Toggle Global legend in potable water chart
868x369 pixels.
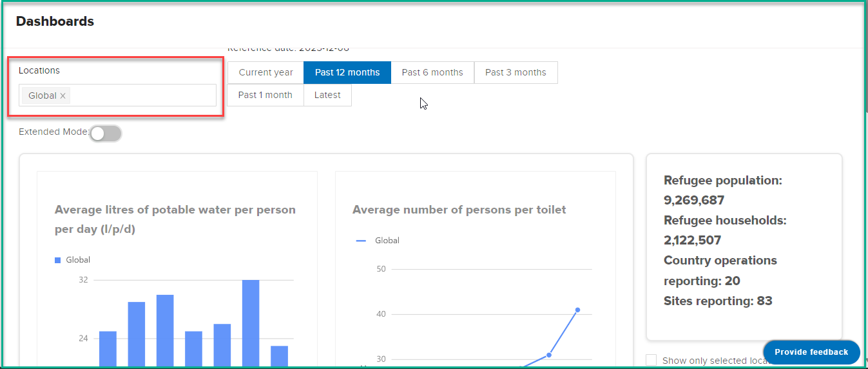[72, 260]
